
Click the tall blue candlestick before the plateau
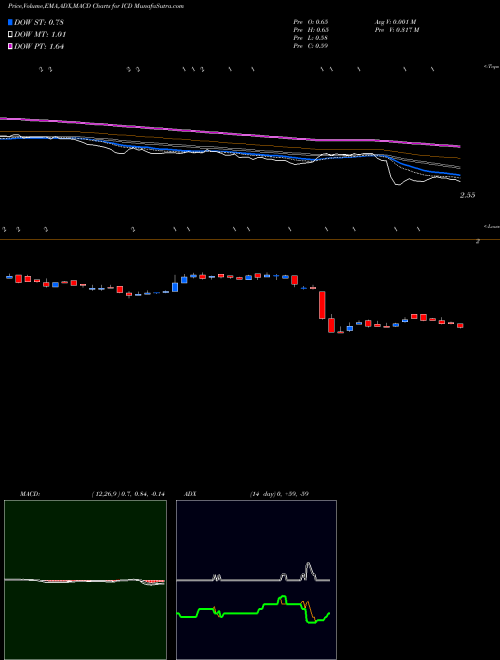pyautogui.click(x=175, y=287)
